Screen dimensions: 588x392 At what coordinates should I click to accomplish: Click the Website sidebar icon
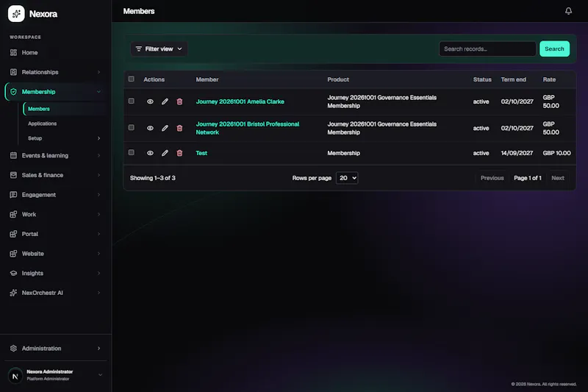pos(13,254)
